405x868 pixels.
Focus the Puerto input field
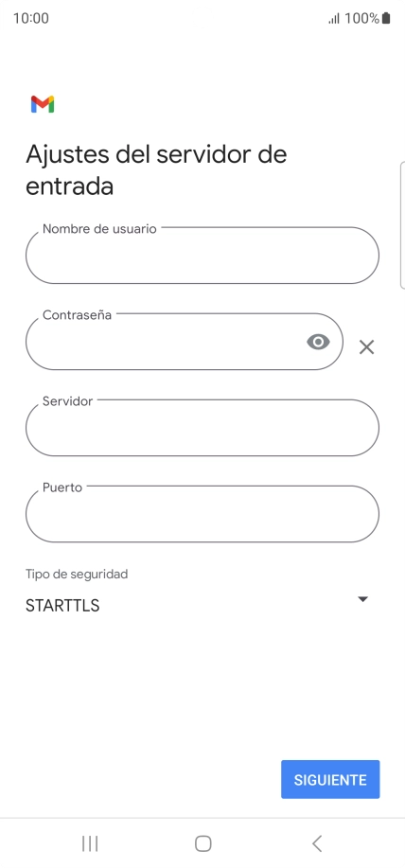pyautogui.click(x=202, y=514)
